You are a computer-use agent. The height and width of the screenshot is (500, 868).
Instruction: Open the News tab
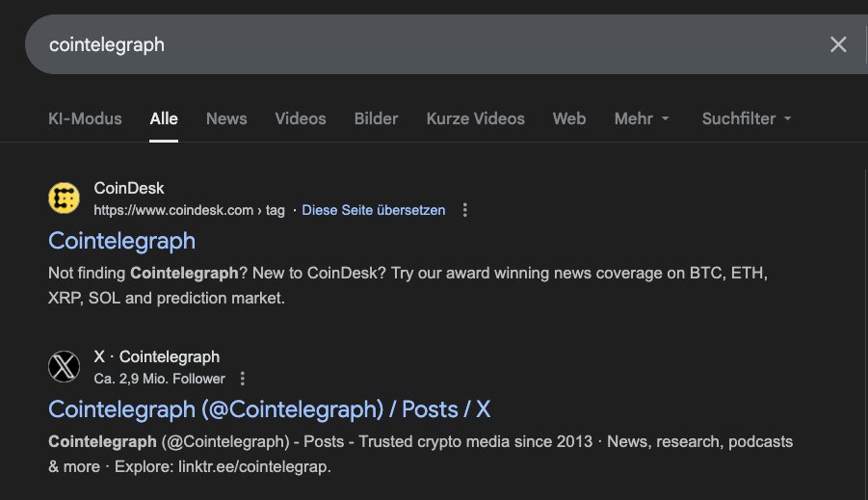[x=226, y=118]
